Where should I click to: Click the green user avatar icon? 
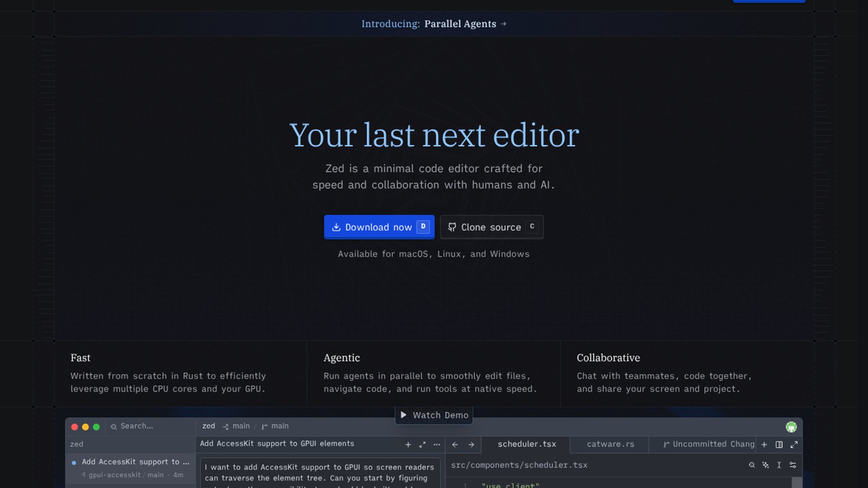(791, 427)
